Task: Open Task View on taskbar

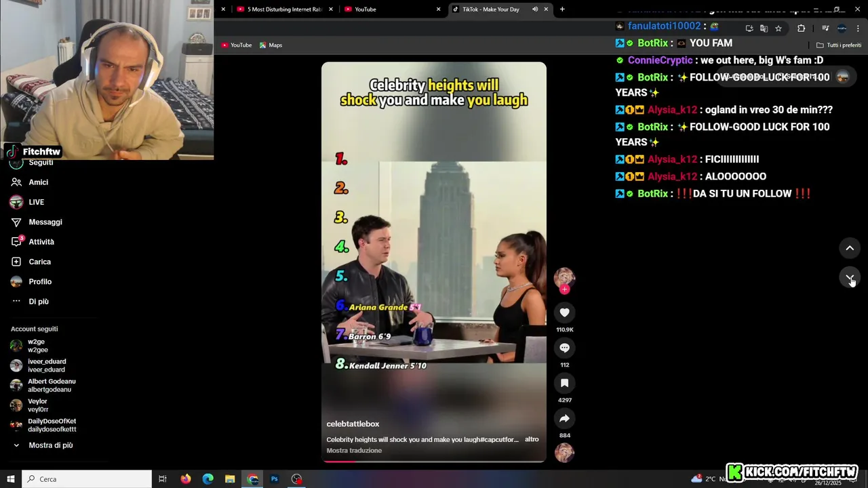Action: [163, 479]
